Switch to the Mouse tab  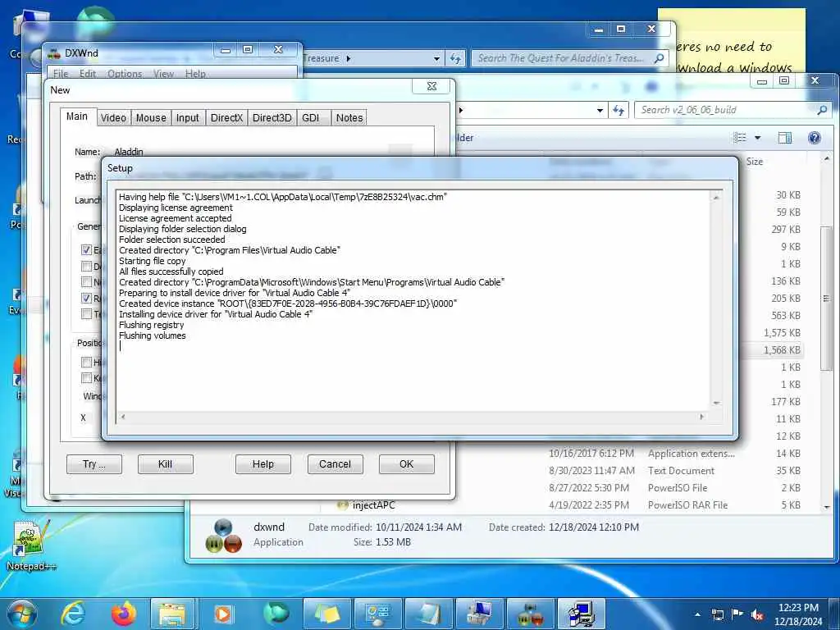point(151,118)
